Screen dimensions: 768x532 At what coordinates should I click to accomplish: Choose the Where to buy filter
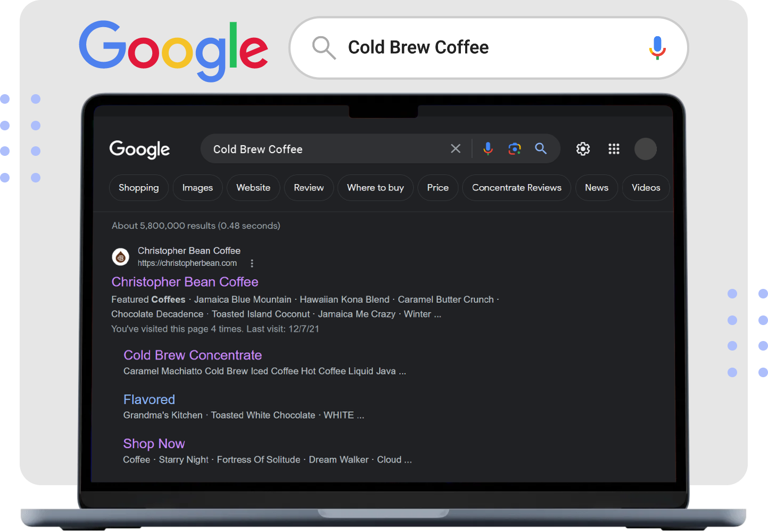375,188
